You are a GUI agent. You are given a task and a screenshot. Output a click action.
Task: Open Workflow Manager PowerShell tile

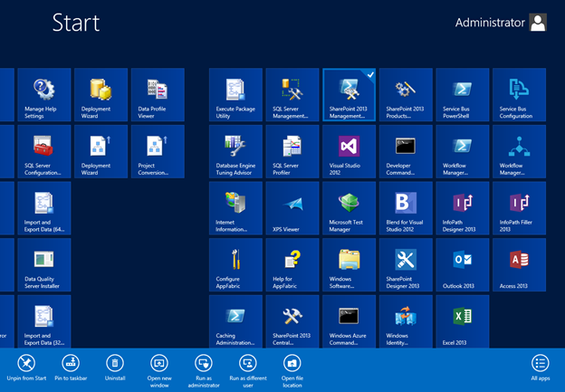point(463,152)
